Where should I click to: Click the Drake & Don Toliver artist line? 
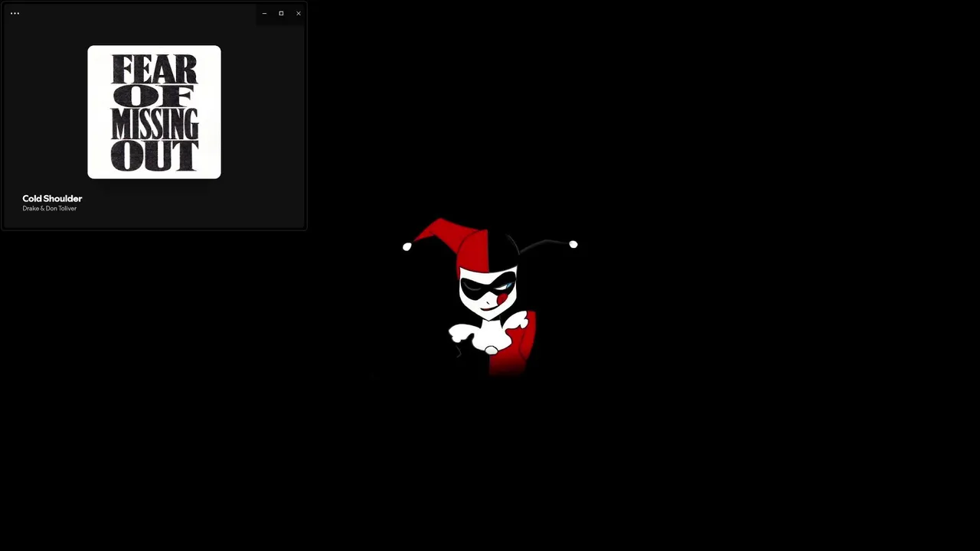[x=50, y=208]
